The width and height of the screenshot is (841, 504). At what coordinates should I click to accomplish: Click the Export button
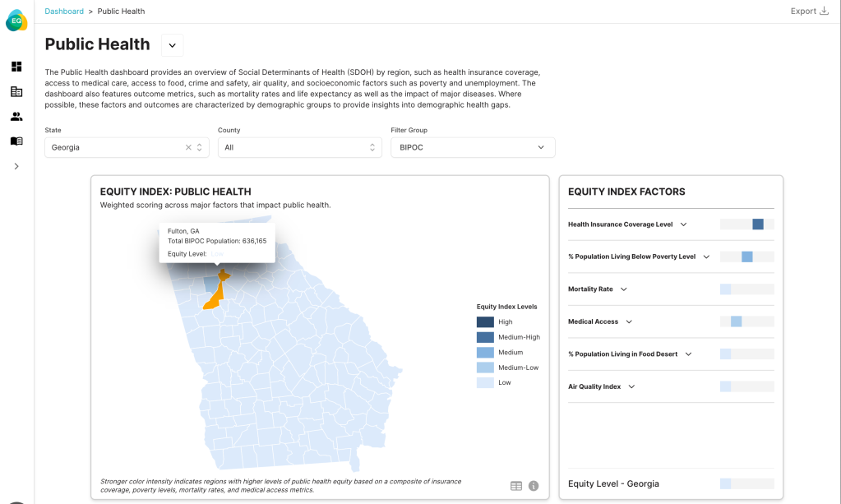[809, 12]
